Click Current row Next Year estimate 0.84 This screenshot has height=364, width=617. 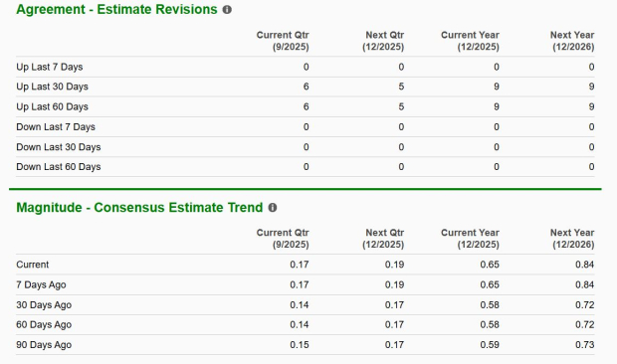pos(585,265)
